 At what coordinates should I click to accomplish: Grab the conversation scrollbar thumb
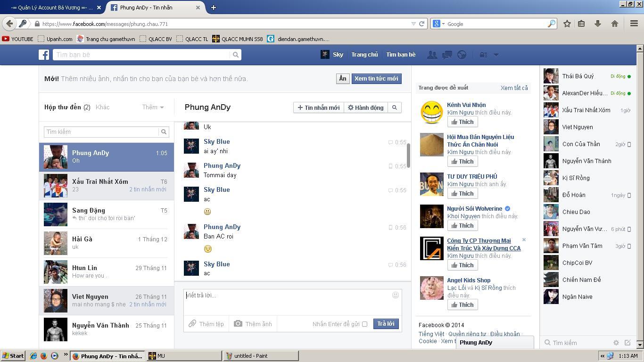pyautogui.click(x=408, y=155)
